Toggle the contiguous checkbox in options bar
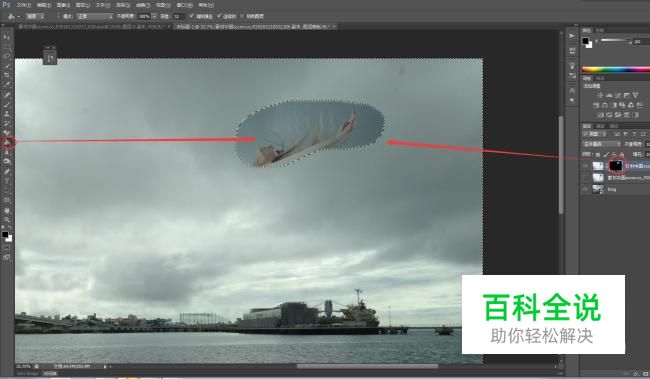The height and width of the screenshot is (379, 650). click(219, 16)
